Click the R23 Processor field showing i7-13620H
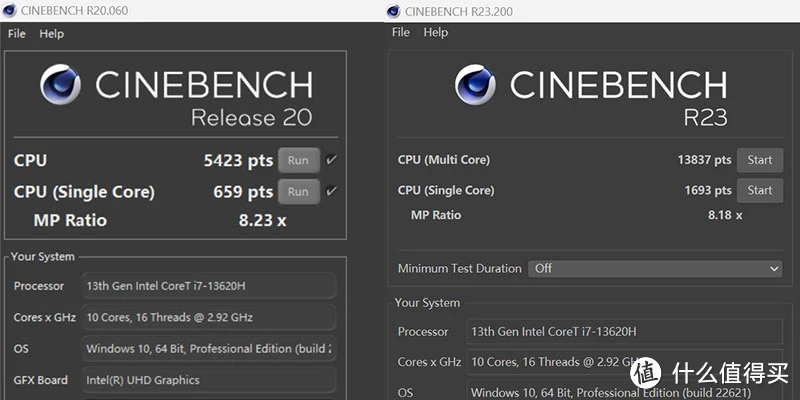The height and width of the screenshot is (400, 800). coord(624,332)
